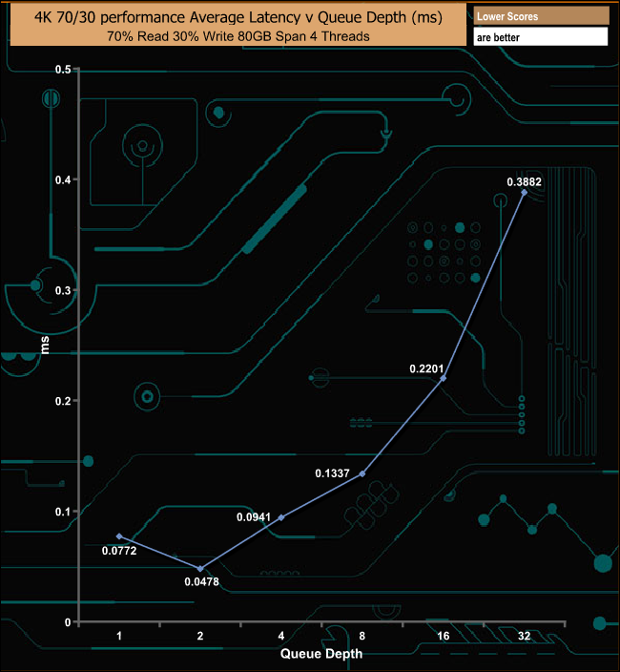Click the 0.0941 data label
This screenshot has height=672, width=620.
click(254, 517)
